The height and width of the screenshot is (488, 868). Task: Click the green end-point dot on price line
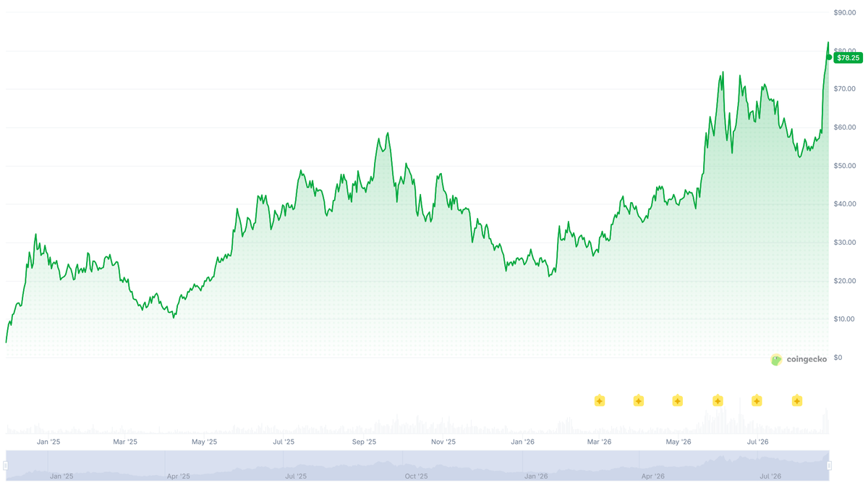[x=829, y=57]
